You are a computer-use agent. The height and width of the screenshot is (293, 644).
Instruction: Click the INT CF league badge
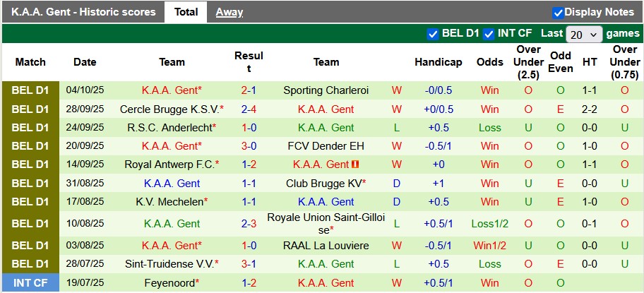pos(30,282)
